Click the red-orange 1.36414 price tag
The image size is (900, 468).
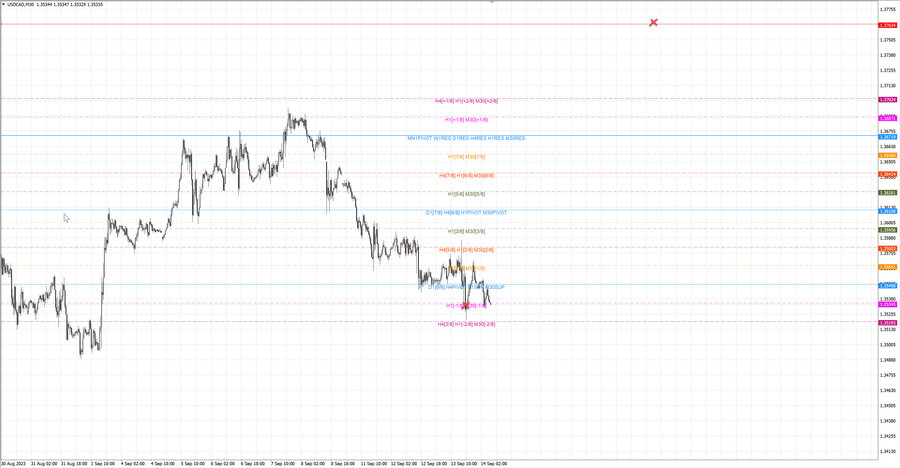888,174
